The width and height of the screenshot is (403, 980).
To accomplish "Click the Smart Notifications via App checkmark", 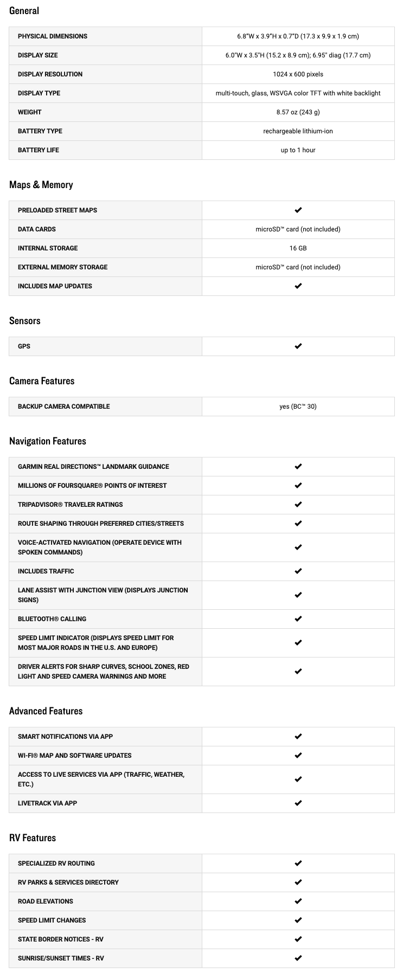I will point(298,737).
